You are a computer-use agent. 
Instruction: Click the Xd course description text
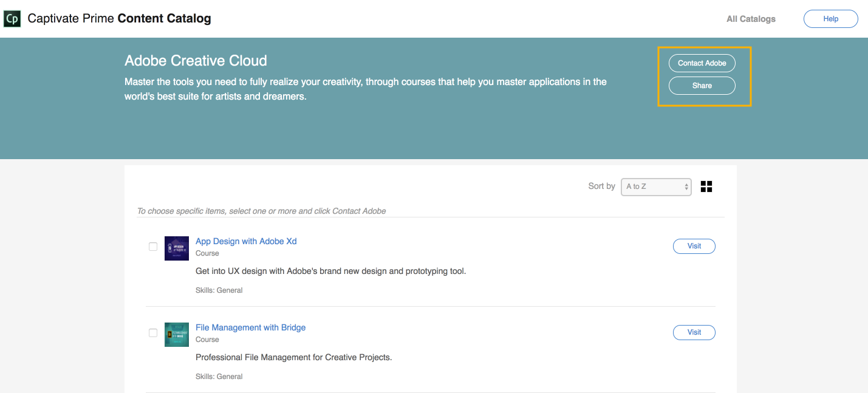click(330, 271)
